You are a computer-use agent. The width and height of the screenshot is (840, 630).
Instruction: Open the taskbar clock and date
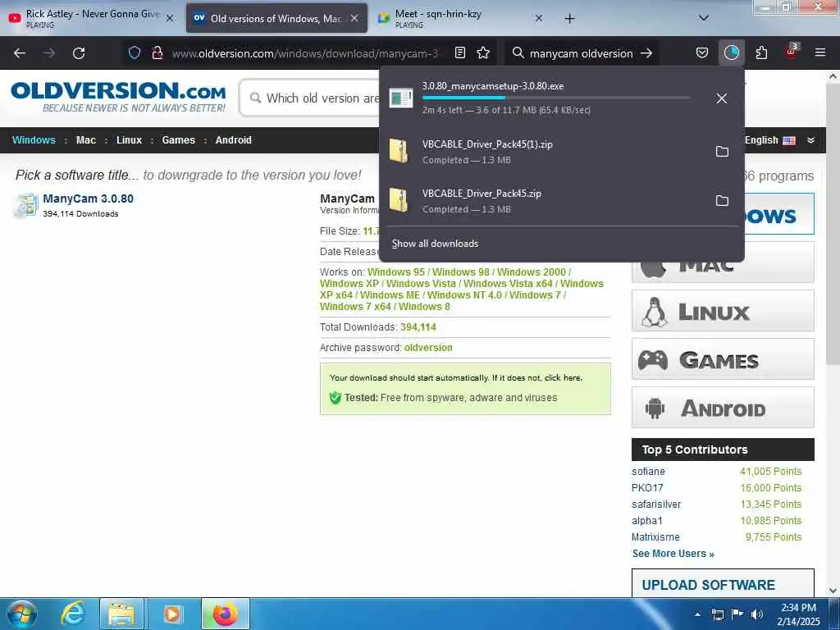coord(798,614)
